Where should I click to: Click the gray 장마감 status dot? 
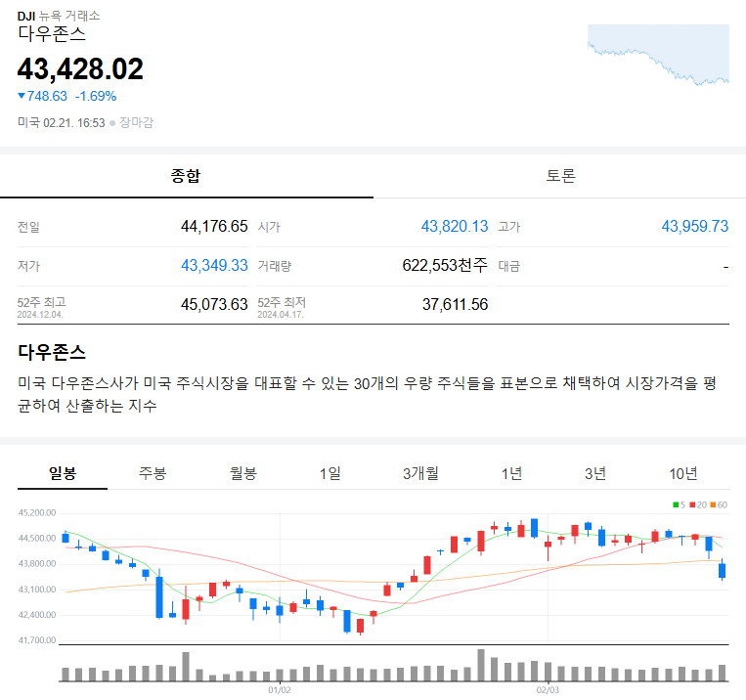tap(112, 123)
